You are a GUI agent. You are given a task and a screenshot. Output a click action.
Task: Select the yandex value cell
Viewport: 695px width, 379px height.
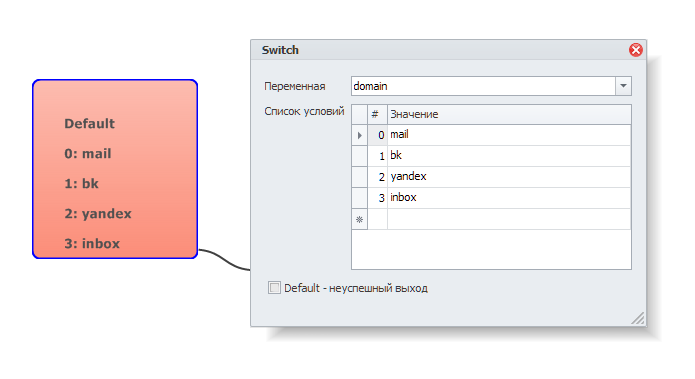point(509,177)
